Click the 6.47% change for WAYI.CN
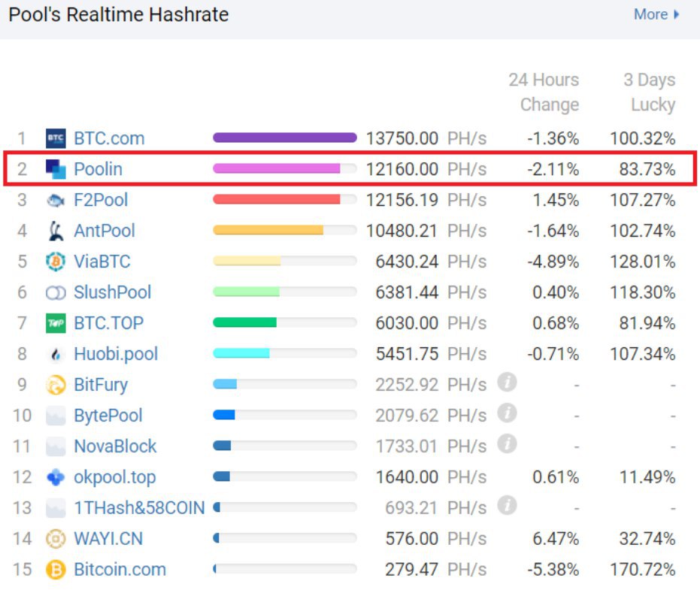The width and height of the screenshot is (700, 599). 556,539
